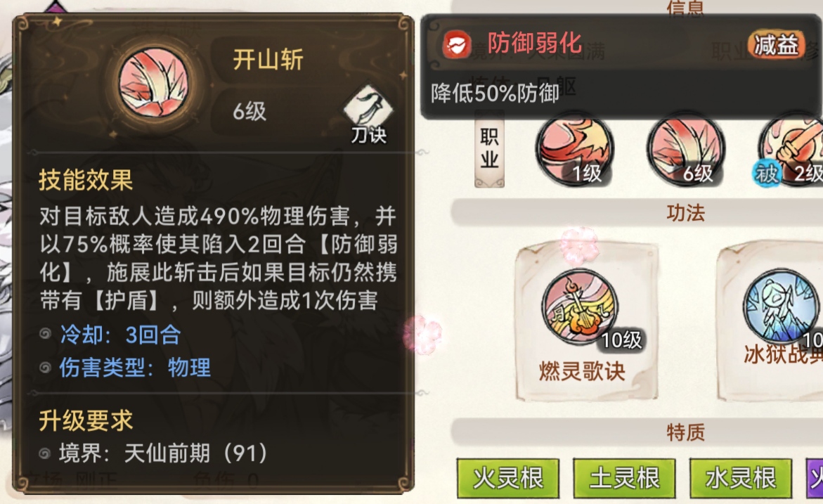Tap the 防御弱化 debuff icon
The width and height of the screenshot is (823, 504).
[x=456, y=44]
